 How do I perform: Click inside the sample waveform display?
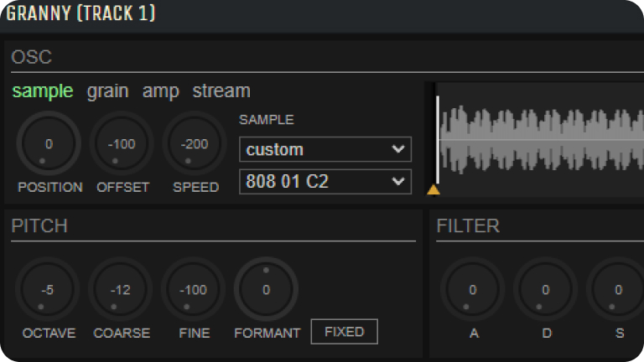[537, 138]
